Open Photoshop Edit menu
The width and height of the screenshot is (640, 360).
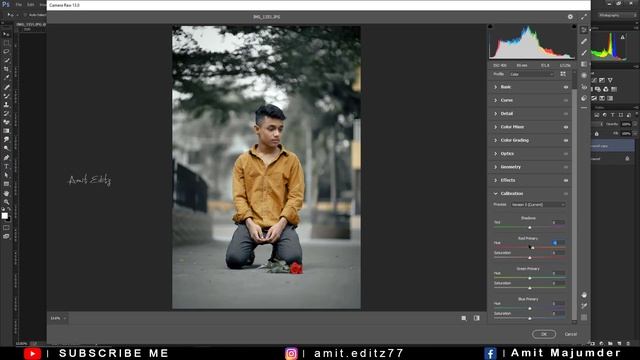tap(31, 4)
